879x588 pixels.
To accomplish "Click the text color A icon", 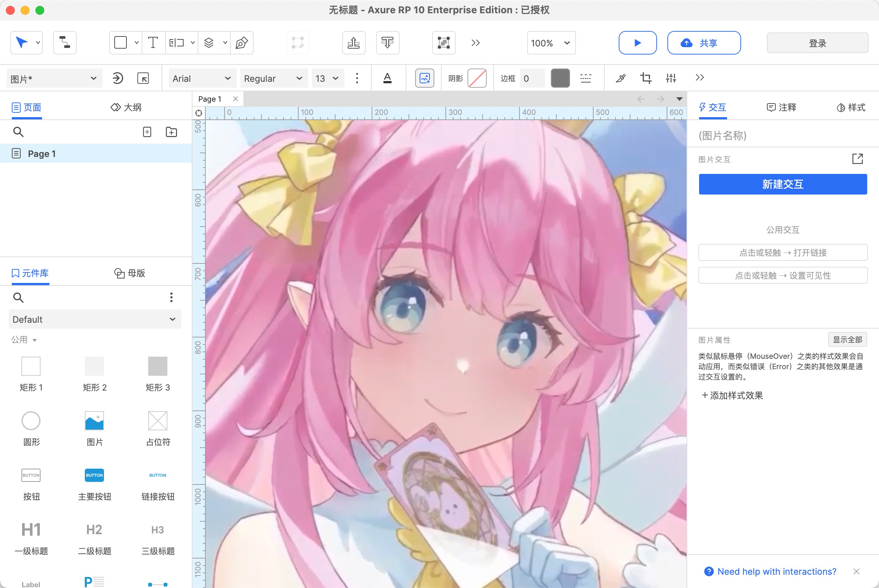I will pyautogui.click(x=388, y=78).
